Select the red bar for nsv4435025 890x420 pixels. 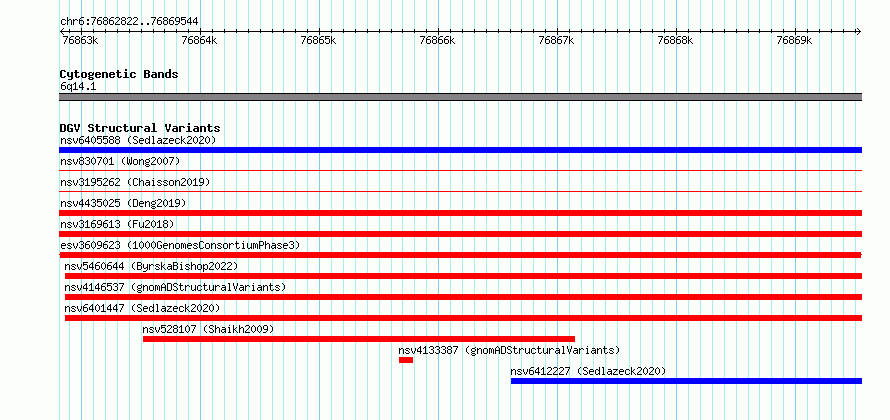460,213
